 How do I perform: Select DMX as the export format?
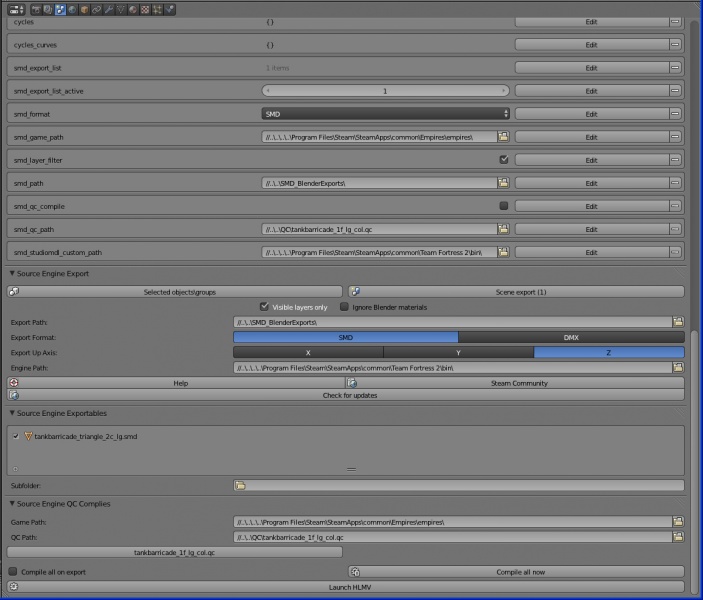tap(571, 338)
